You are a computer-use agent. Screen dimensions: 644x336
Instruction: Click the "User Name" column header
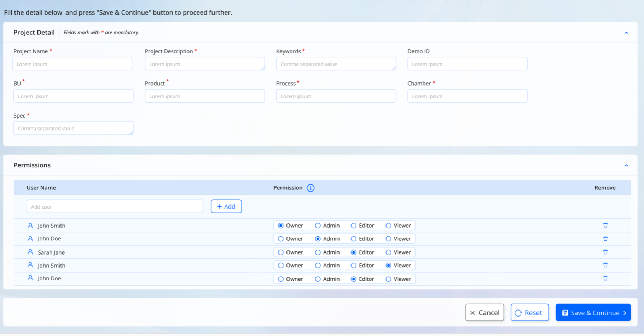(41, 188)
